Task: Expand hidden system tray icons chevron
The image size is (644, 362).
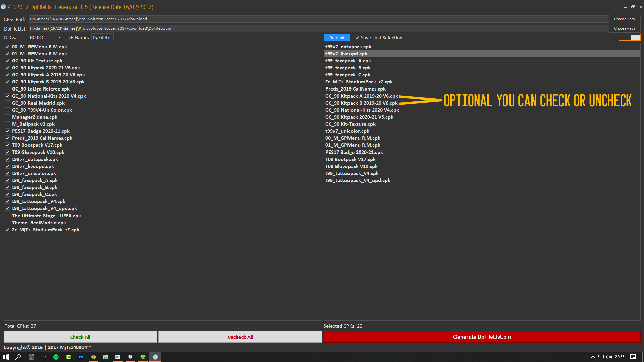Action: coord(593,357)
